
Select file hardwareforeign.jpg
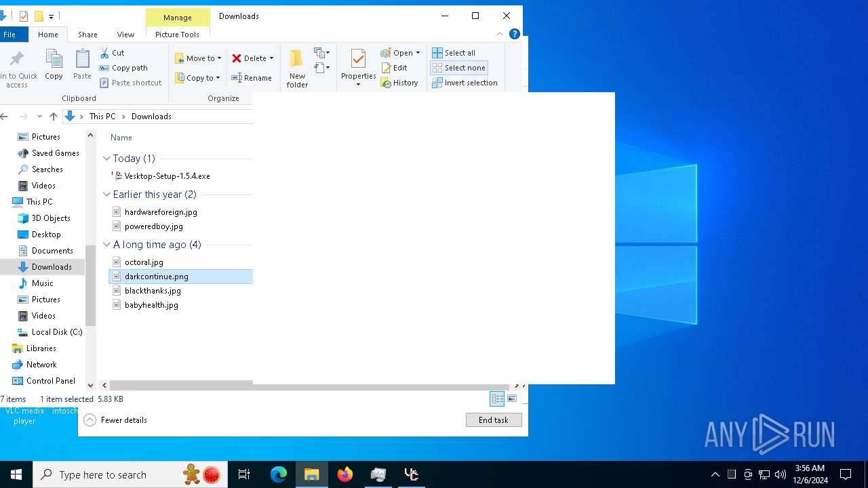pos(161,212)
